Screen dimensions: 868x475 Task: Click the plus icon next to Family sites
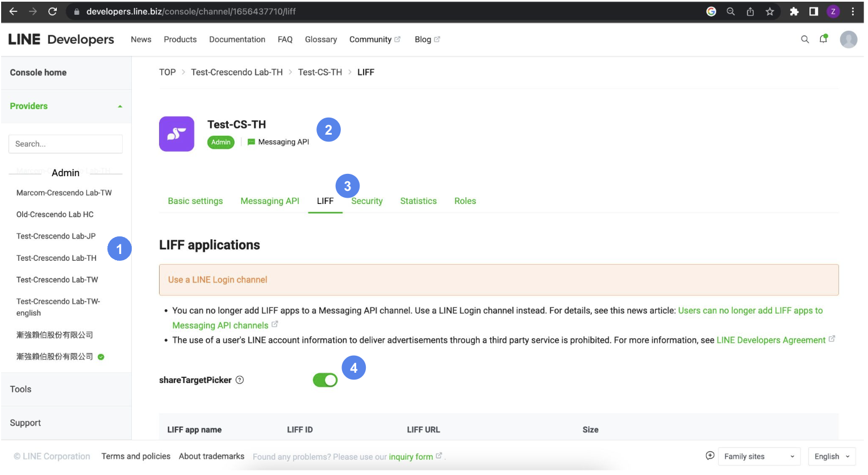pyautogui.click(x=710, y=456)
